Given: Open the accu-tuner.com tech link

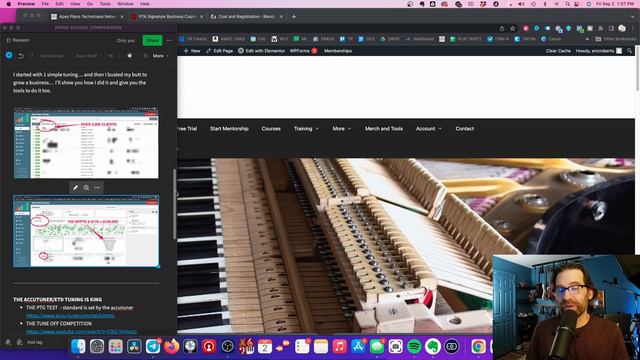Looking at the screenshot, I should [x=70, y=316].
